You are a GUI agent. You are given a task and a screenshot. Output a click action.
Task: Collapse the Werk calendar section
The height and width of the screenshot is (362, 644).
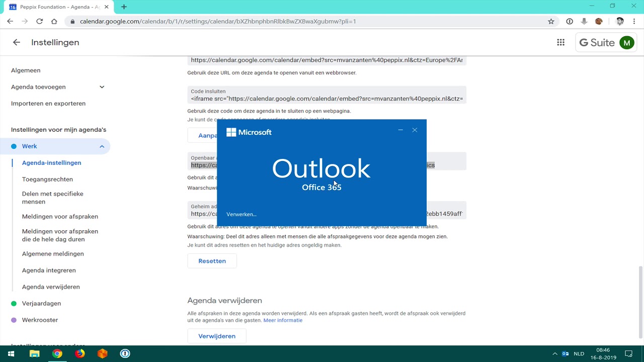102,146
